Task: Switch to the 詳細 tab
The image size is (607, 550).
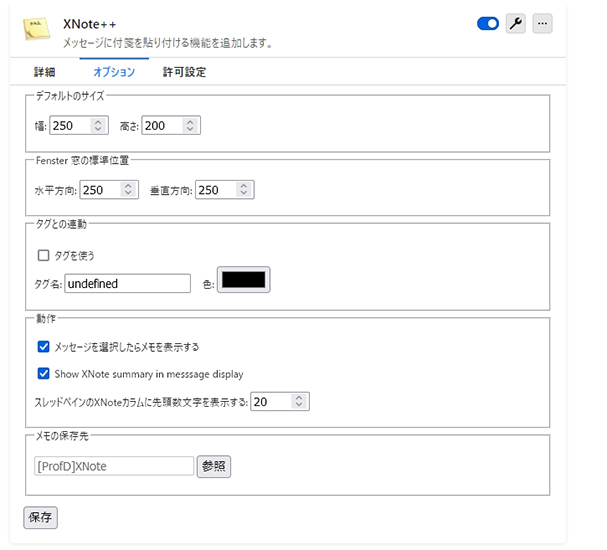Action: tap(45, 72)
